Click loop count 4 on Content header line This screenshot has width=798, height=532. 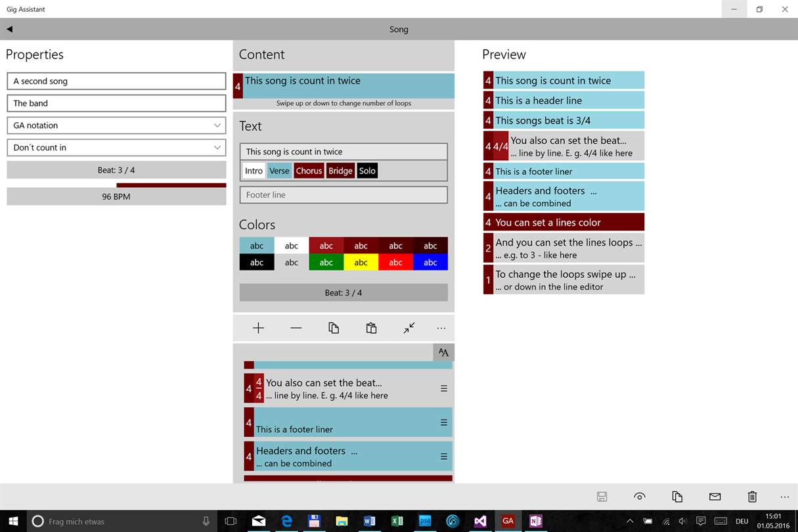click(x=238, y=86)
